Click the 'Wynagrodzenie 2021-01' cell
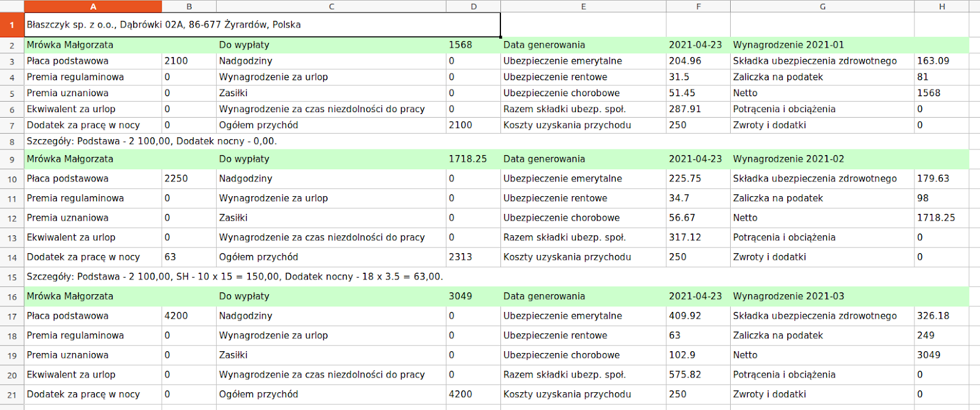Image resolution: width=980 pixels, height=410 pixels. 788,45
